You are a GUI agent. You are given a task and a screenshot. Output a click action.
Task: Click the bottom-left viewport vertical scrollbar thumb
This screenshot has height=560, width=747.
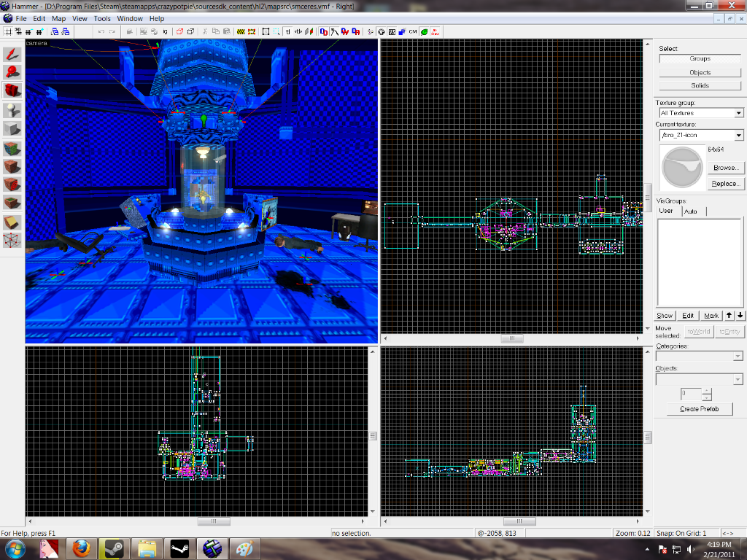click(x=373, y=436)
